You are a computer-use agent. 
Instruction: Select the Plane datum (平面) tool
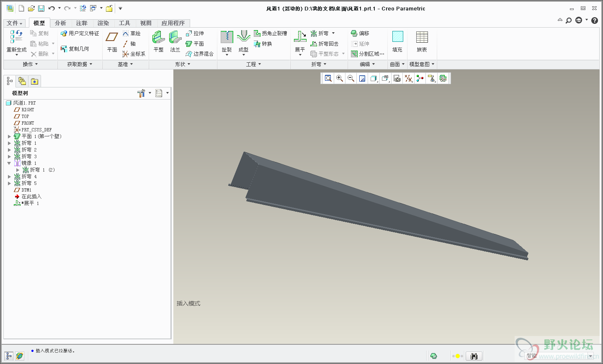click(x=112, y=42)
